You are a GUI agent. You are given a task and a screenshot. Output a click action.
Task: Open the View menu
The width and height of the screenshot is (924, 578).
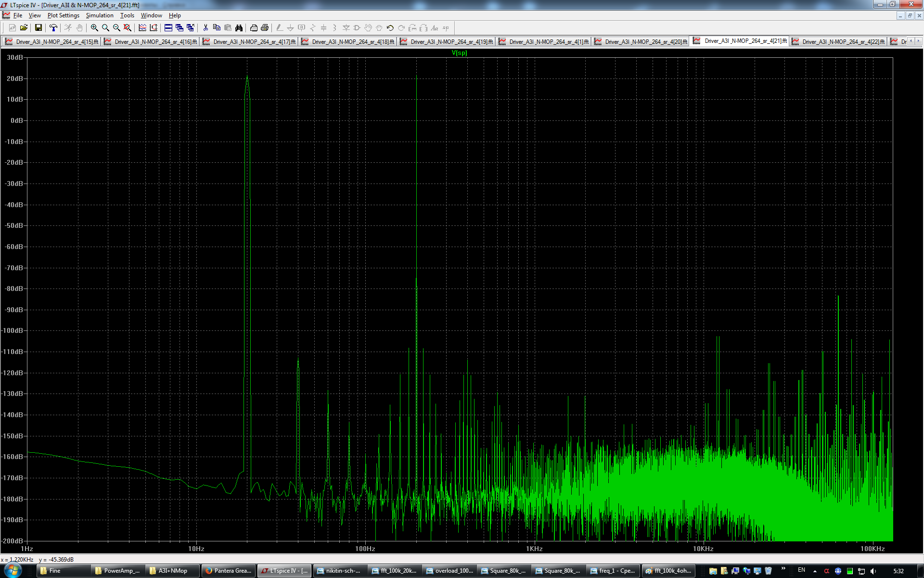click(35, 15)
